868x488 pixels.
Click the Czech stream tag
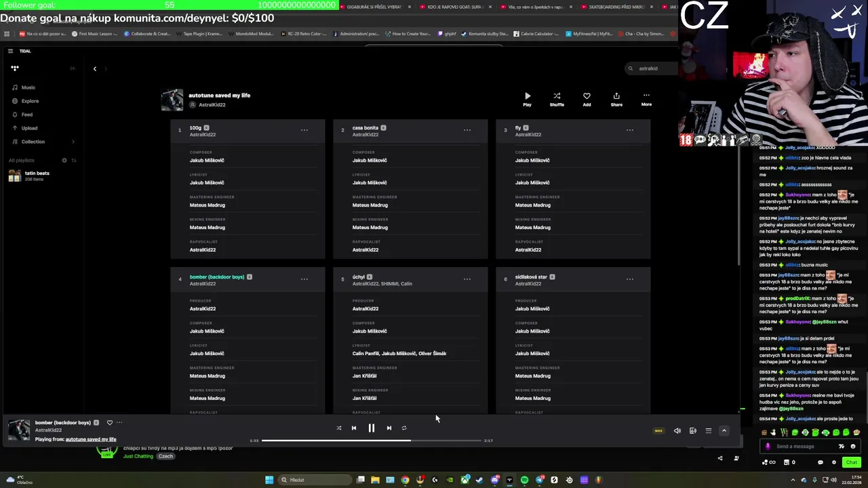tap(165, 456)
